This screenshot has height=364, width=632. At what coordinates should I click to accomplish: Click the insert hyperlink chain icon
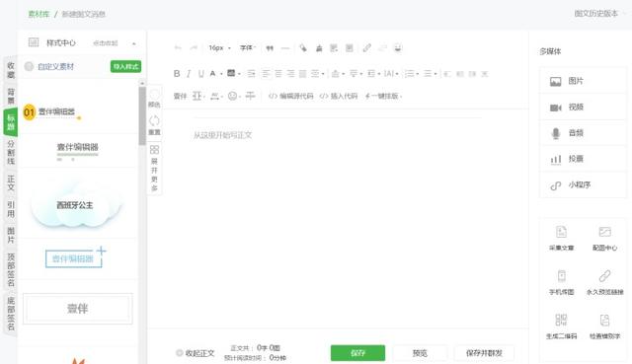366,48
